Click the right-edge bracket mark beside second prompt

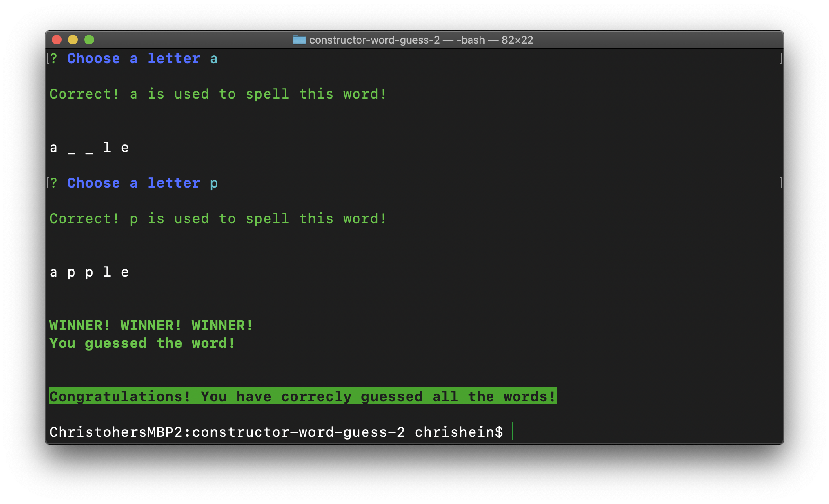point(781,183)
